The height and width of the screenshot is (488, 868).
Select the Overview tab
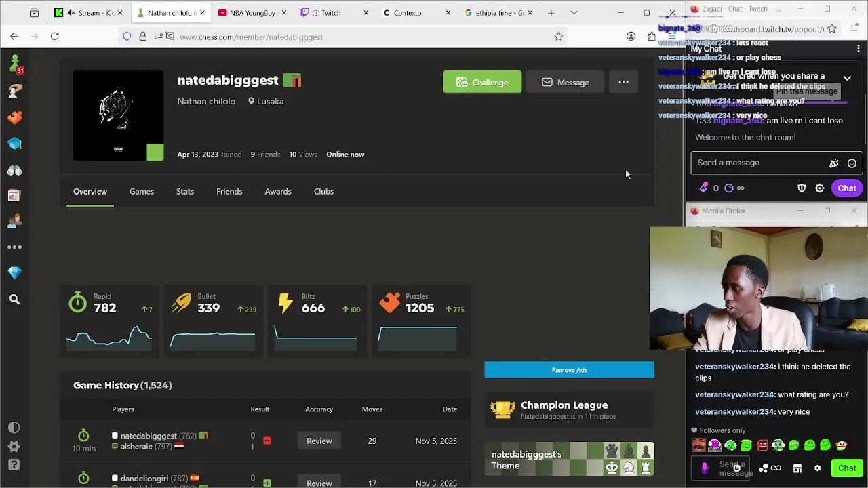(x=90, y=191)
